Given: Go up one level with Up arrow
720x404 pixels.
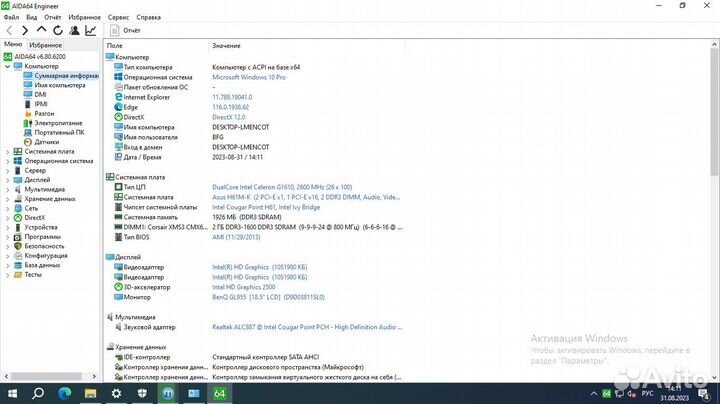Looking at the screenshot, I should coord(41,30).
